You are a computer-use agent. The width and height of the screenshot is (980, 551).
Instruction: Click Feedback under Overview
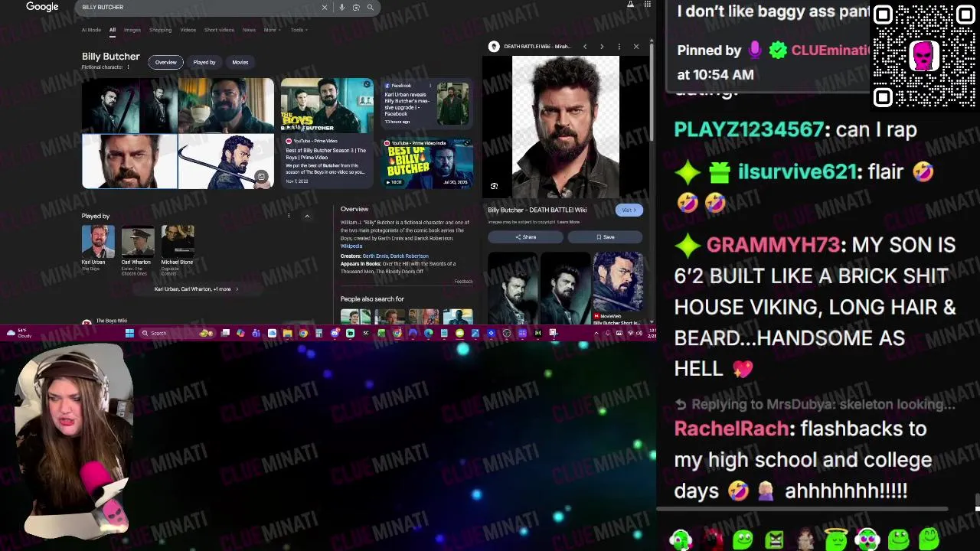[464, 282]
